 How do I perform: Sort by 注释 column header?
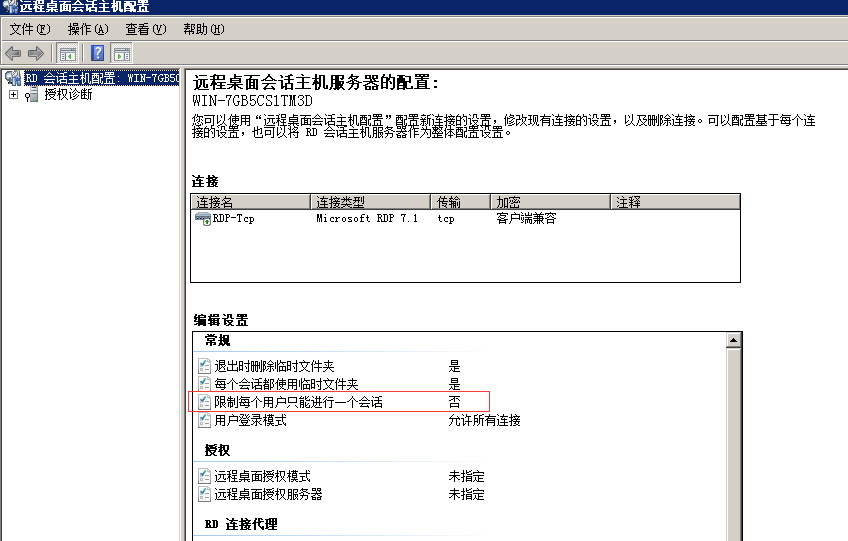pyautogui.click(x=675, y=202)
